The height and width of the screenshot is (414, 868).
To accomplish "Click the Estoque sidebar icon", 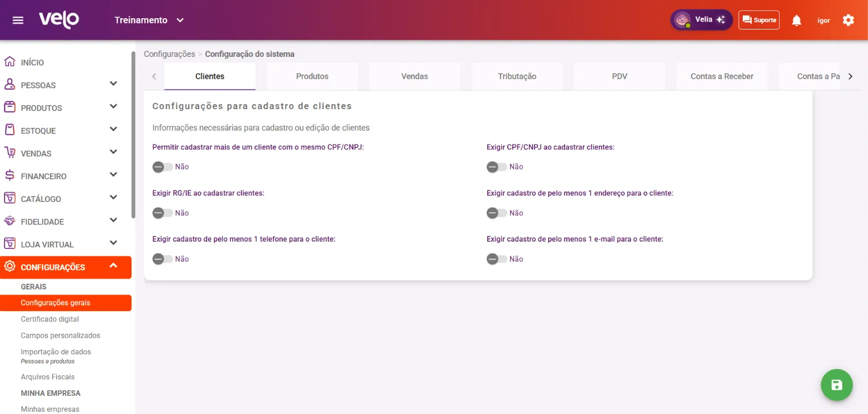I will [x=9, y=130].
